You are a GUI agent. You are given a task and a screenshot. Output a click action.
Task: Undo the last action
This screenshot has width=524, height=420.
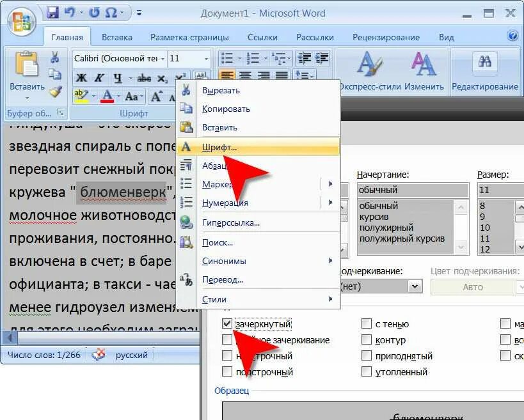[70, 13]
